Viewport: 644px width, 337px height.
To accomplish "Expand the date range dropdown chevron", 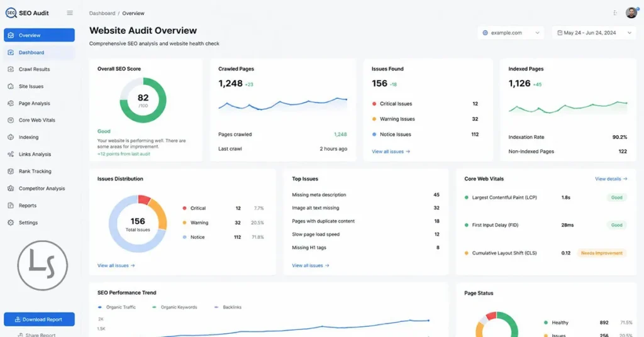I will pos(629,33).
